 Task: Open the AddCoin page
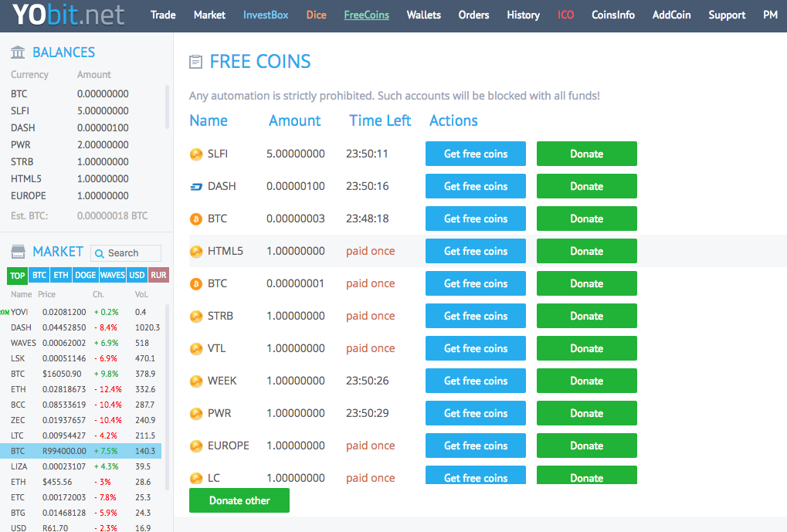671,15
